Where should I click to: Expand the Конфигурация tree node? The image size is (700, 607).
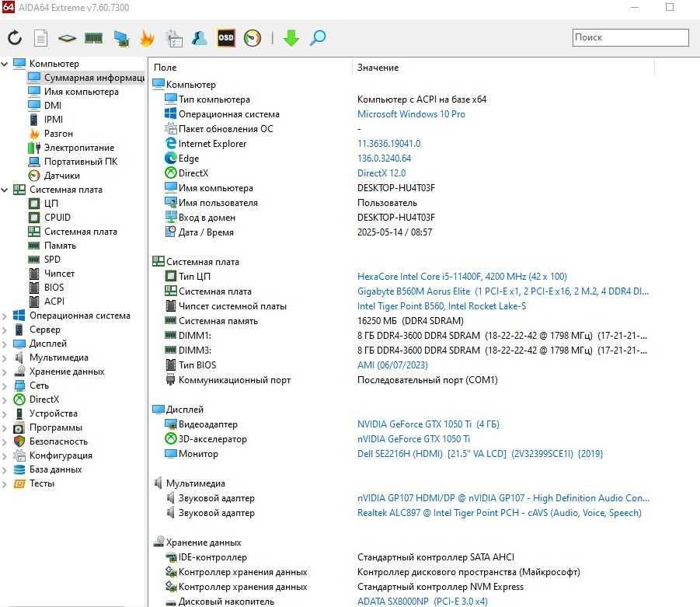click(5, 455)
